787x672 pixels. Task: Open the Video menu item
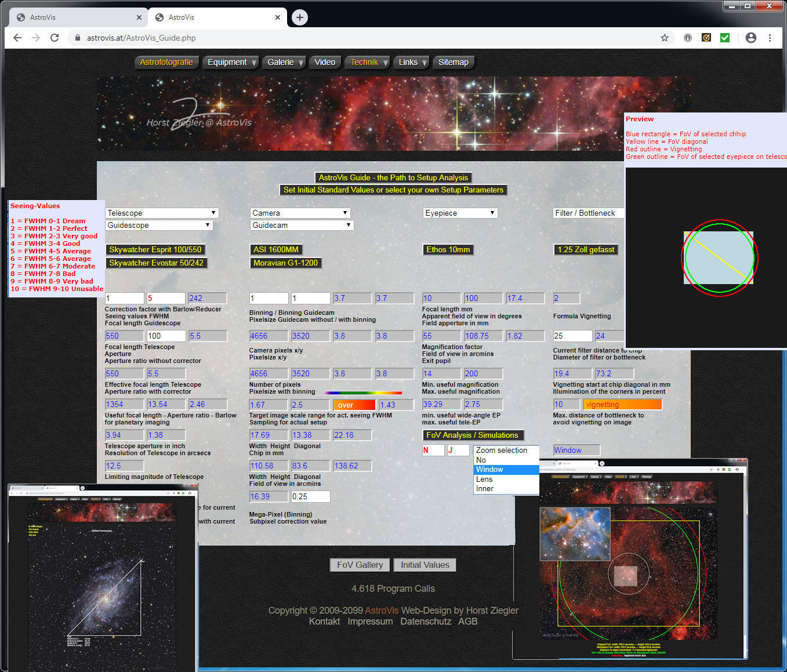(x=325, y=62)
